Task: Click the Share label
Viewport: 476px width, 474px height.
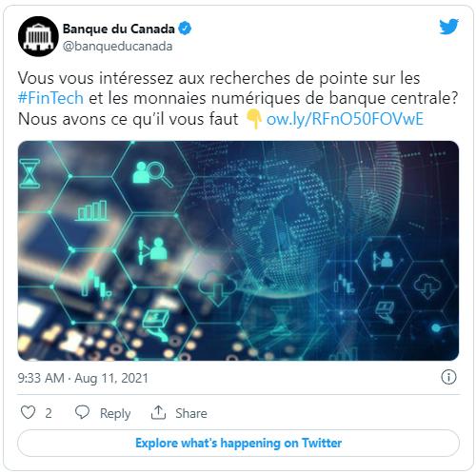Action: click(x=191, y=413)
